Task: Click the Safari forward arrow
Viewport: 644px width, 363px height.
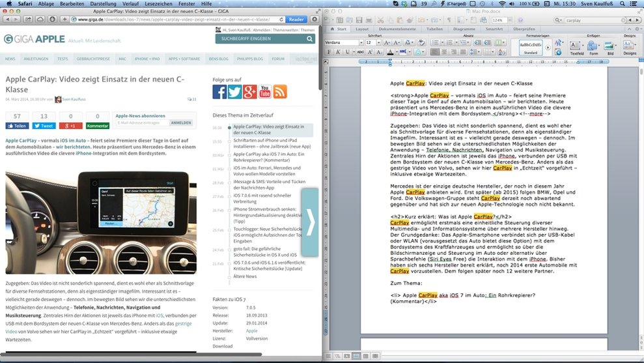Action: (16, 20)
